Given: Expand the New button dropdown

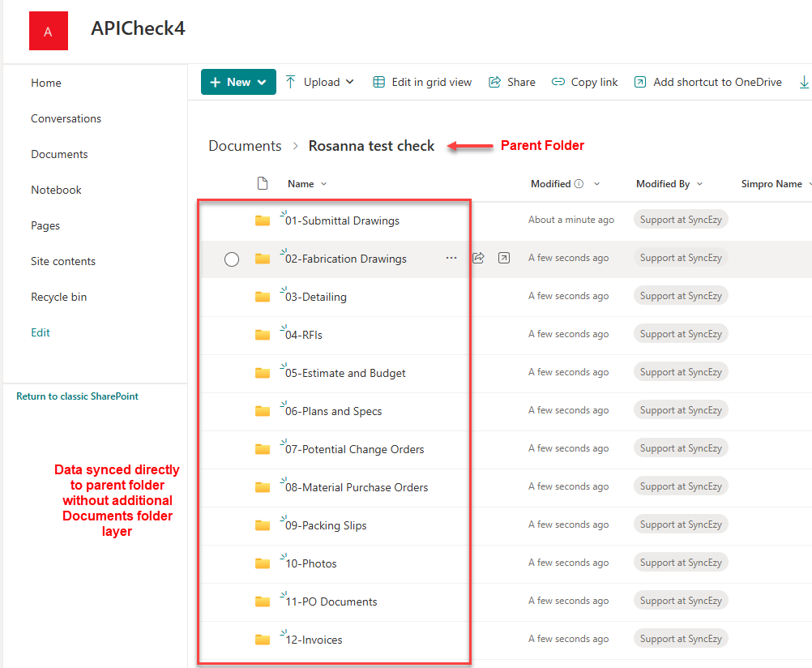Looking at the screenshot, I should pyautogui.click(x=262, y=82).
